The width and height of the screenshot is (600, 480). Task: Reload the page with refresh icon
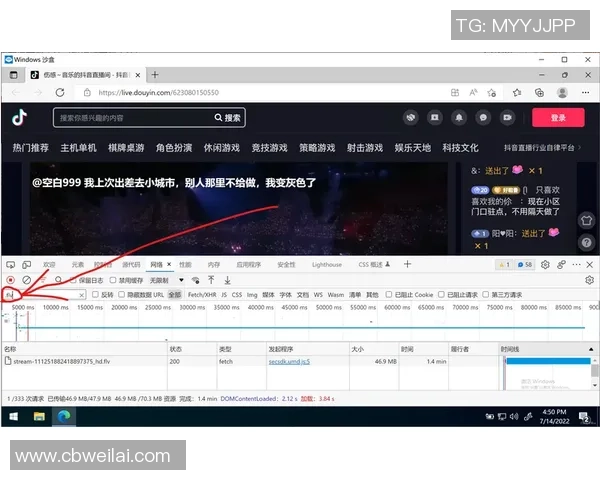click(60, 93)
